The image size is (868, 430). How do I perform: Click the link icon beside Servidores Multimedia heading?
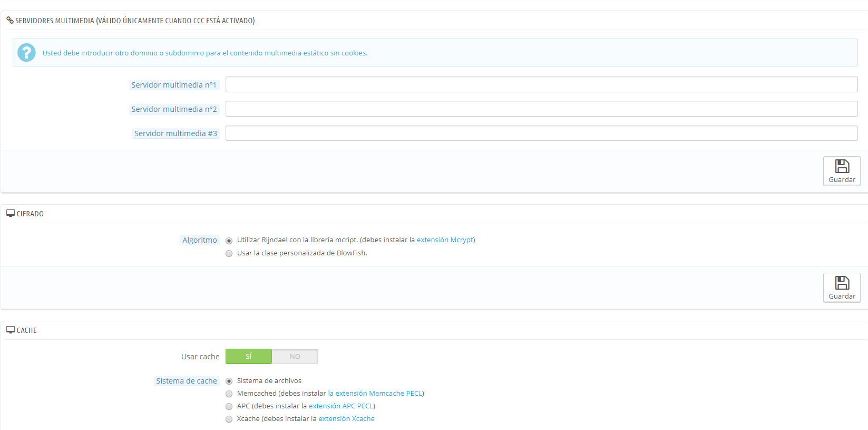click(x=10, y=21)
